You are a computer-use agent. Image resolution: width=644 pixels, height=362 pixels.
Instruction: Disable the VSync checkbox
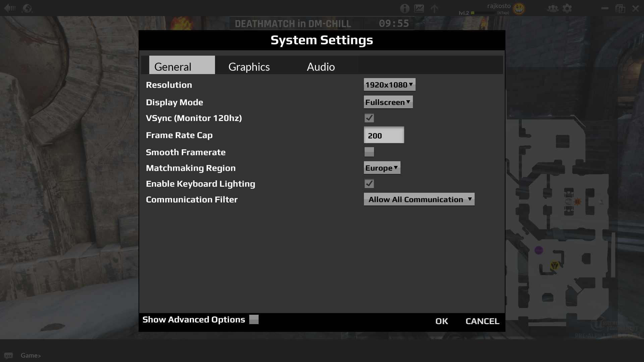(369, 118)
